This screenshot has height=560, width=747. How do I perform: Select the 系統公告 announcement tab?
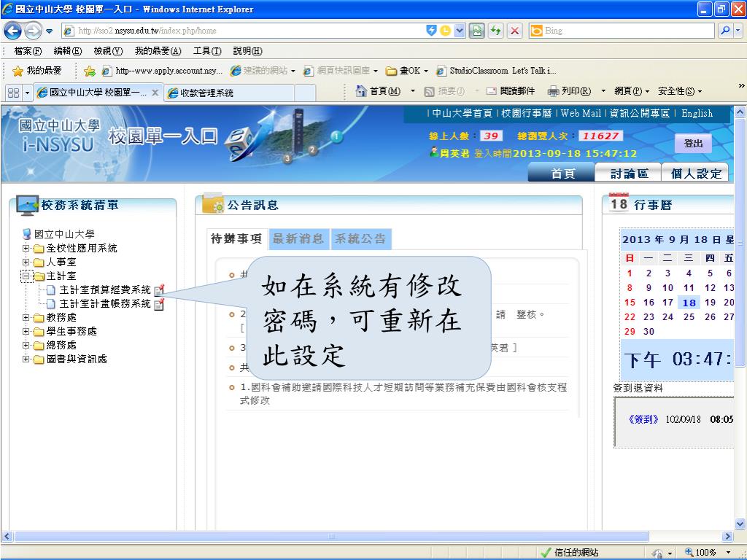click(360, 238)
